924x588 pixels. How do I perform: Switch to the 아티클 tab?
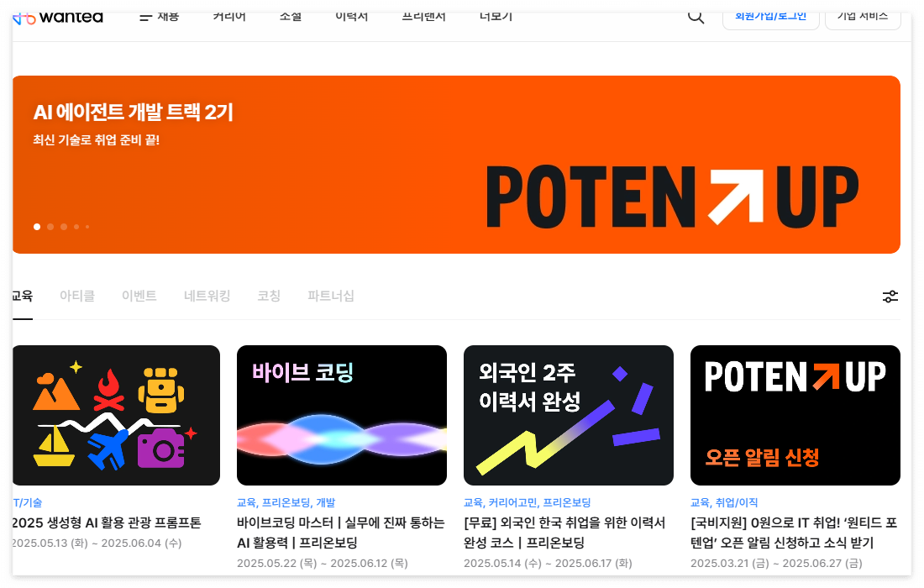(x=77, y=296)
